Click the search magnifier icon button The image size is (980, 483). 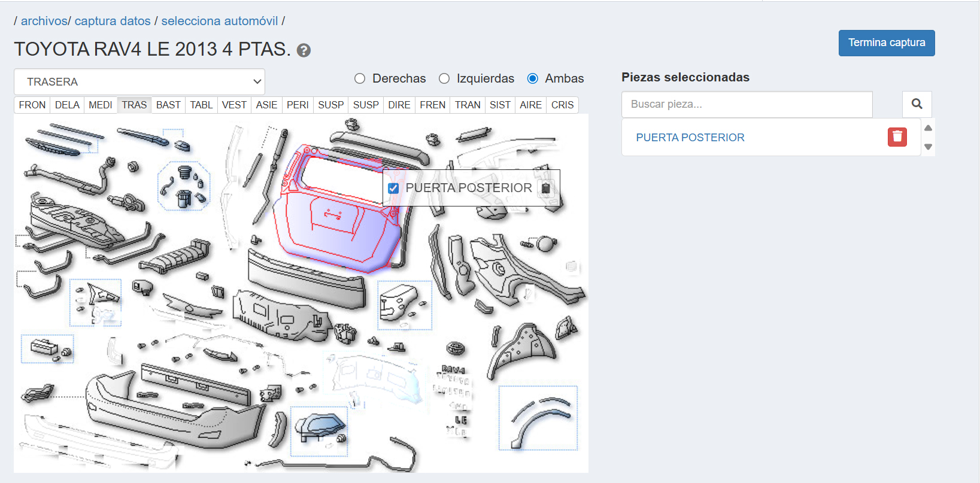coord(917,104)
